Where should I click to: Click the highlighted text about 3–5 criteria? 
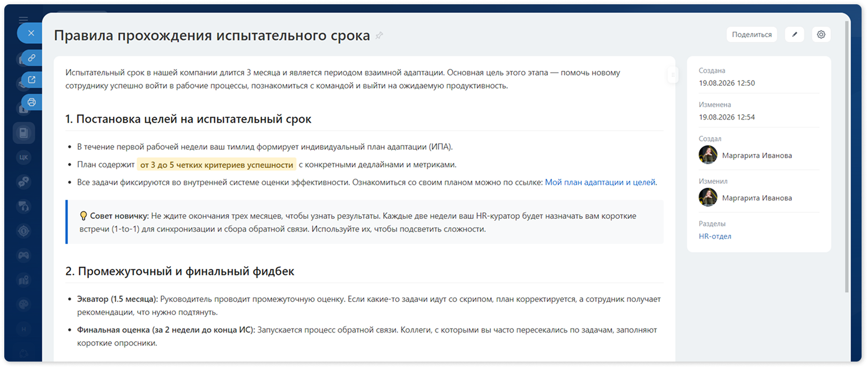coord(216,165)
